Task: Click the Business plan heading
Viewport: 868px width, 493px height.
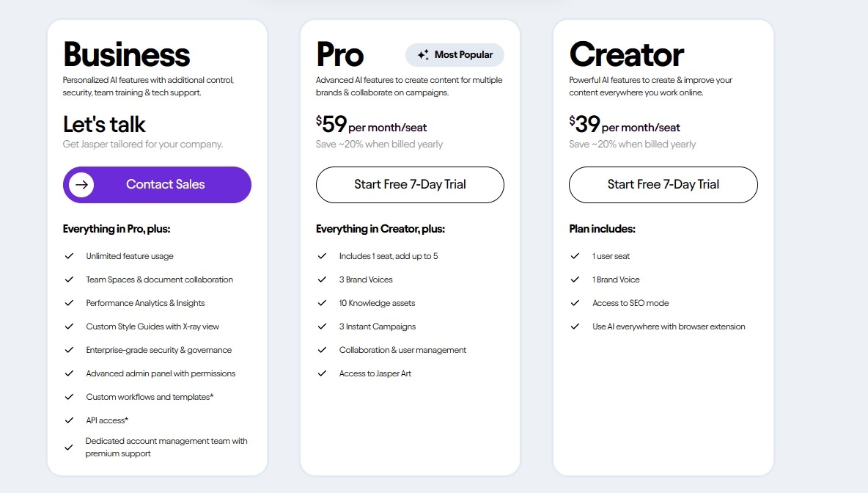Action: pyautogui.click(x=126, y=54)
